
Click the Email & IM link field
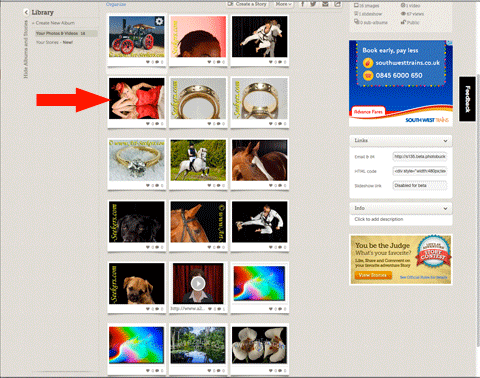[x=420, y=156]
